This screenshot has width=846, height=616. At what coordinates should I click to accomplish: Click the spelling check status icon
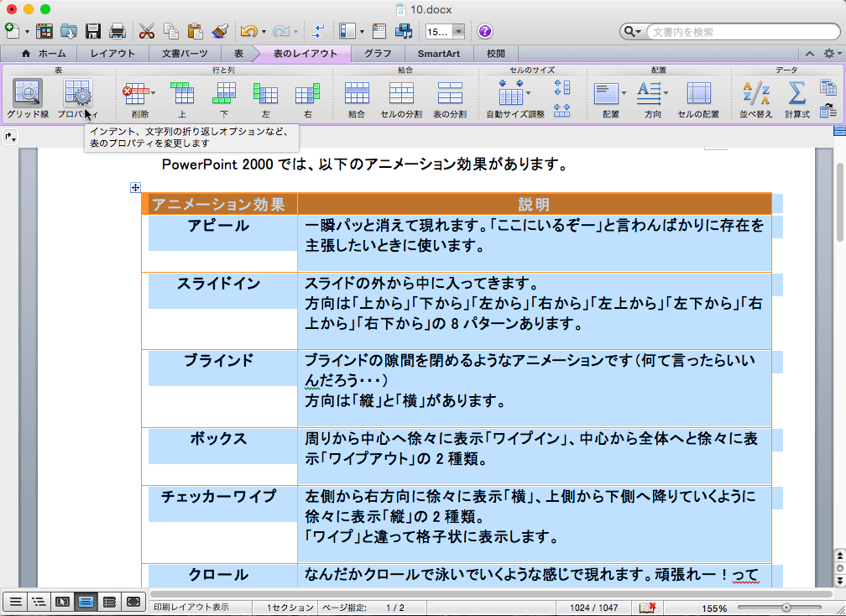(x=647, y=608)
